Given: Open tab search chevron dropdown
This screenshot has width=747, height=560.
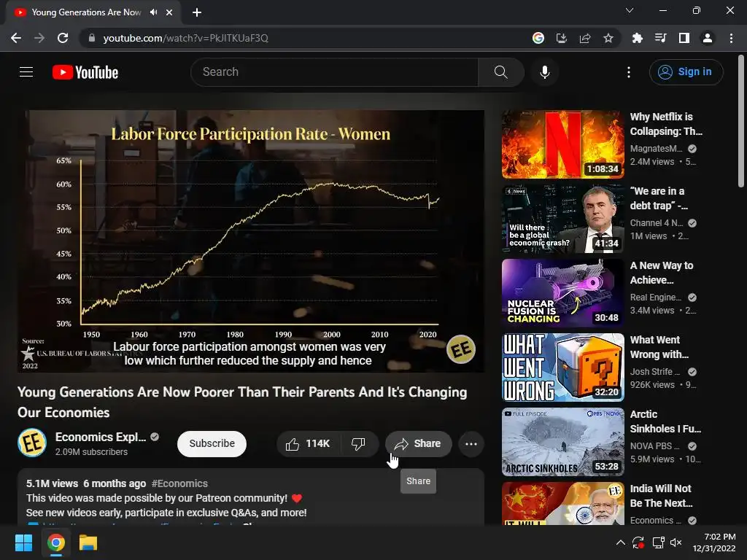Looking at the screenshot, I should click(x=630, y=10).
